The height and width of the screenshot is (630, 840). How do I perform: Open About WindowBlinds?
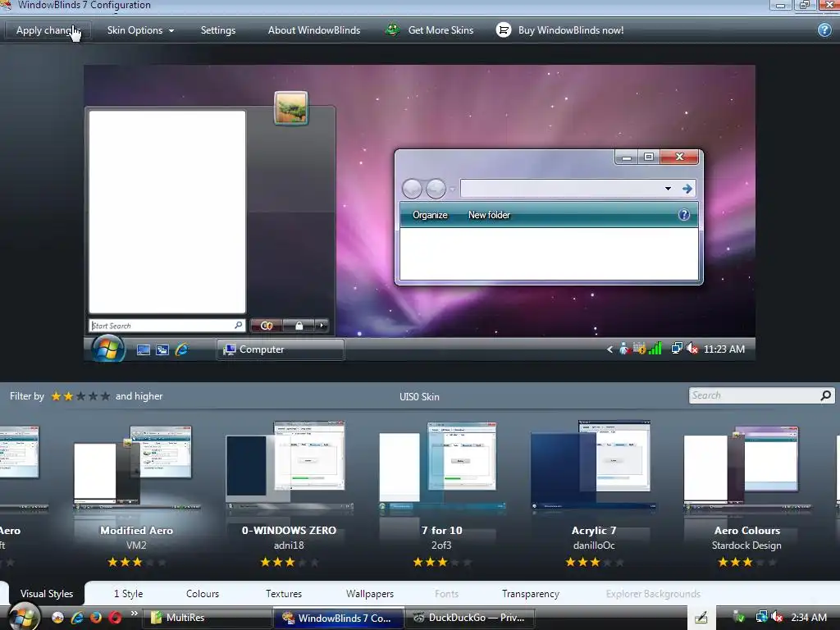click(x=314, y=30)
